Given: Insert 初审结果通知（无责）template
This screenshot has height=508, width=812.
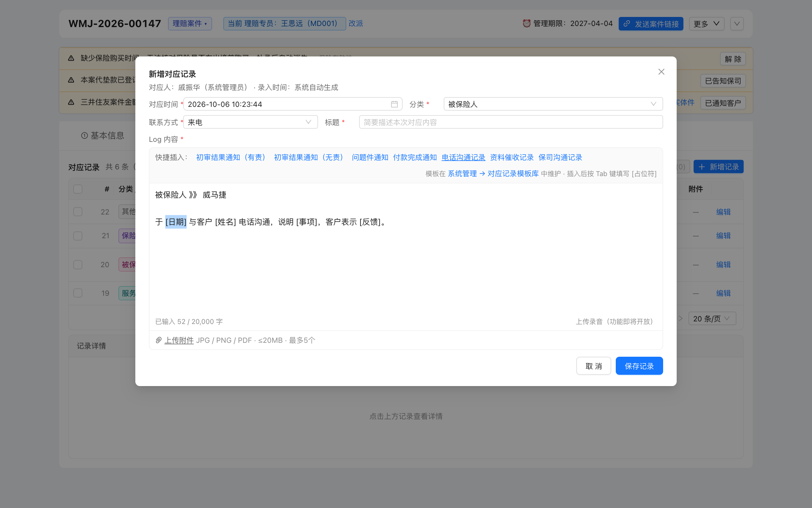Looking at the screenshot, I should 310,157.
